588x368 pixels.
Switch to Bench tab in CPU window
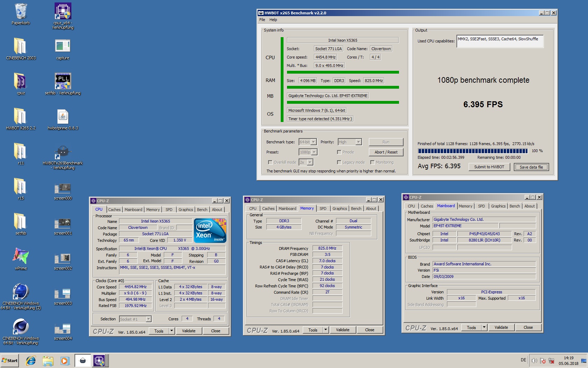click(202, 210)
